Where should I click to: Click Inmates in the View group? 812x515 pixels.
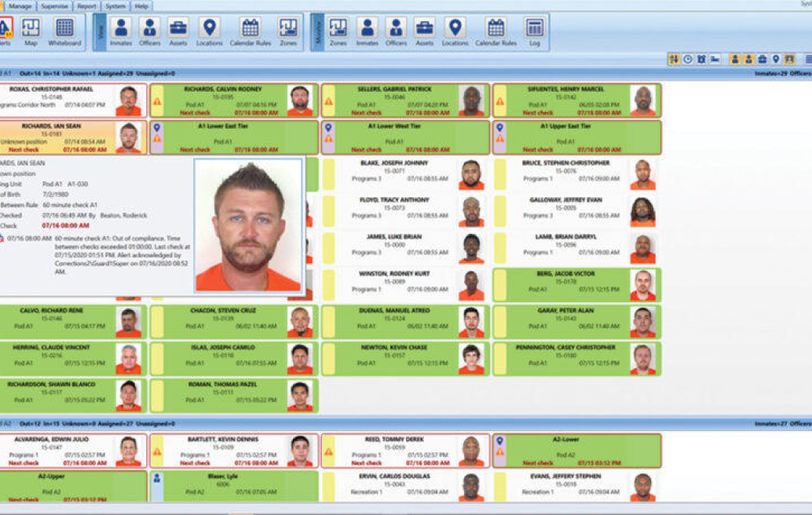[121, 31]
